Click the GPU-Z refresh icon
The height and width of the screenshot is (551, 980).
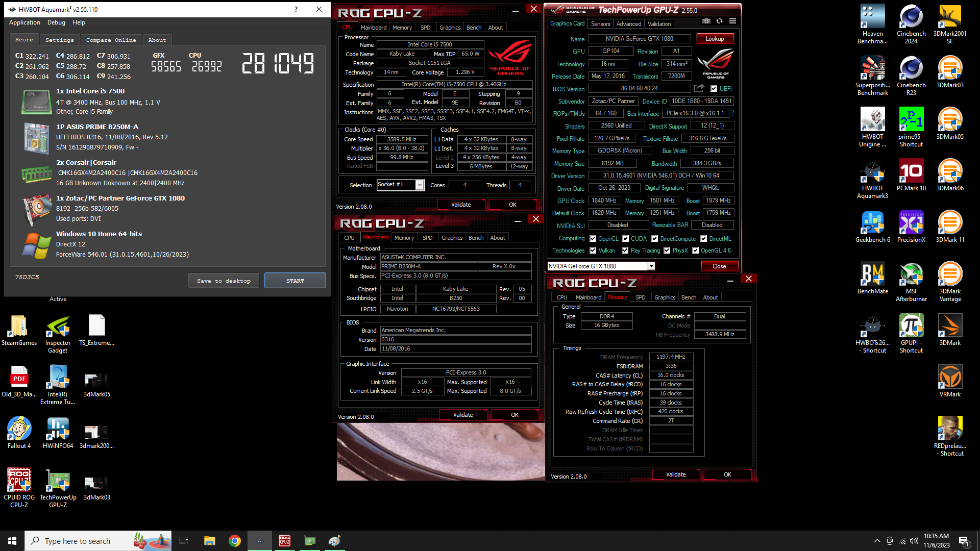[719, 21]
